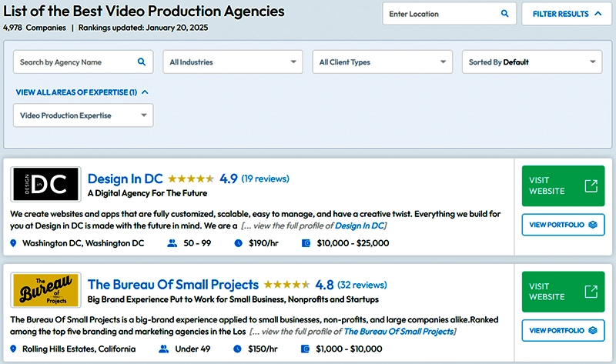Open The Bureau of Small Projects logo

[x=45, y=290]
